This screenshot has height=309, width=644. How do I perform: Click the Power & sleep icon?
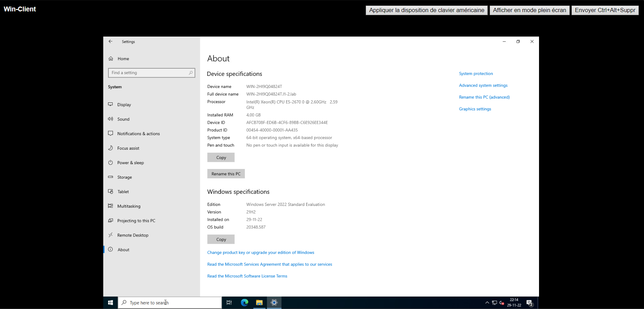[110, 162]
